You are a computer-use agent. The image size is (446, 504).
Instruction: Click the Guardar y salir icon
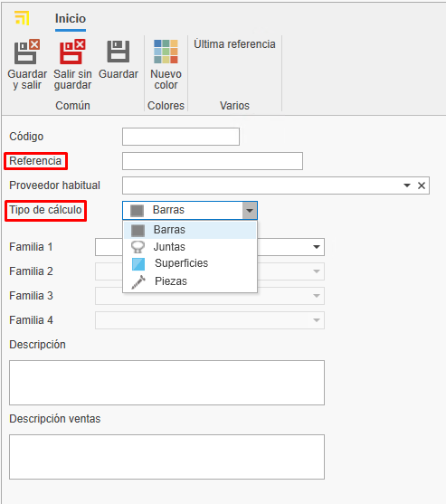27,52
